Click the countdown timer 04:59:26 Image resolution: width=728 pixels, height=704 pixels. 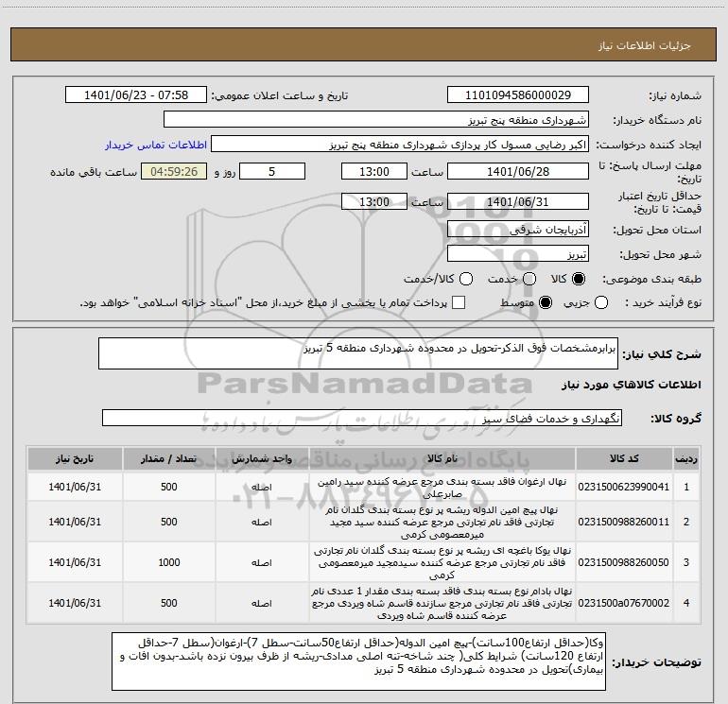point(174,171)
